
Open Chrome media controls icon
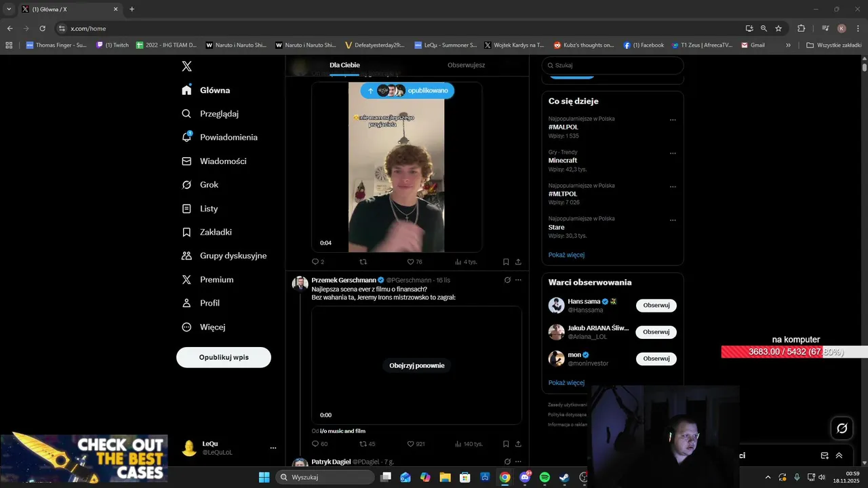pyautogui.click(x=825, y=28)
